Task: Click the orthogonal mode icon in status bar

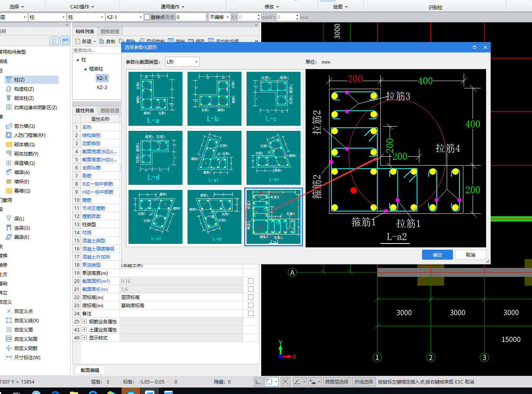Action: tap(258, 382)
